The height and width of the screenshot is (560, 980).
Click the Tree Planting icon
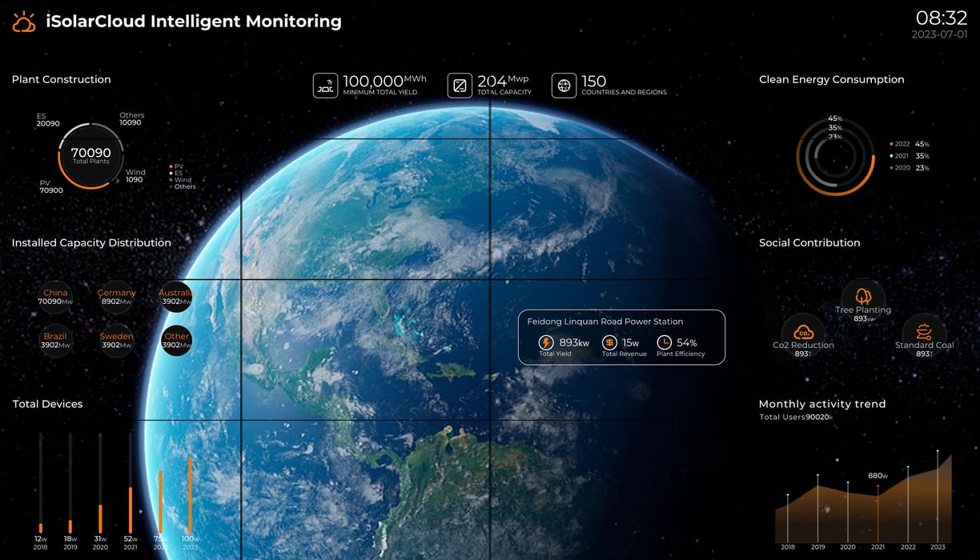point(863,295)
